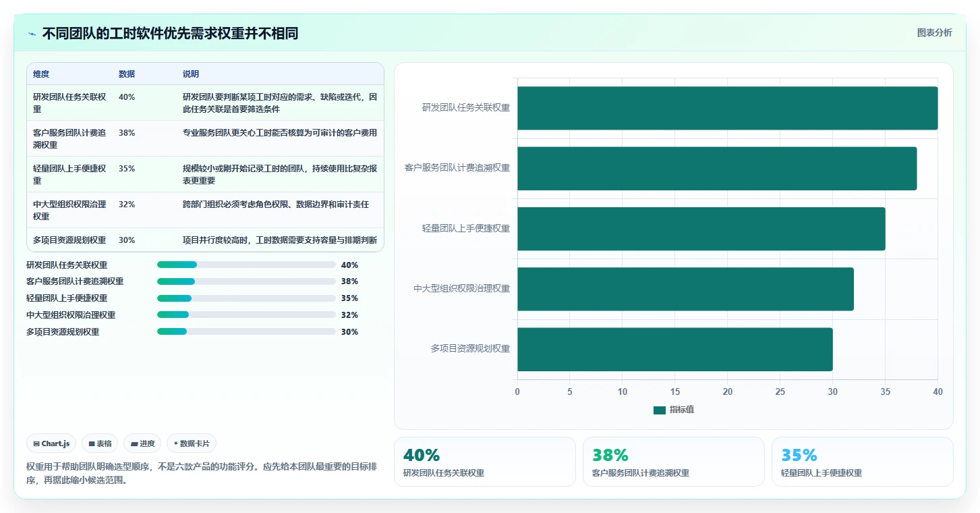The width and height of the screenshot is (980, 513).
Task: Click the 研发团队任务关联权重 cell in the table
Action: click(69, 103)
